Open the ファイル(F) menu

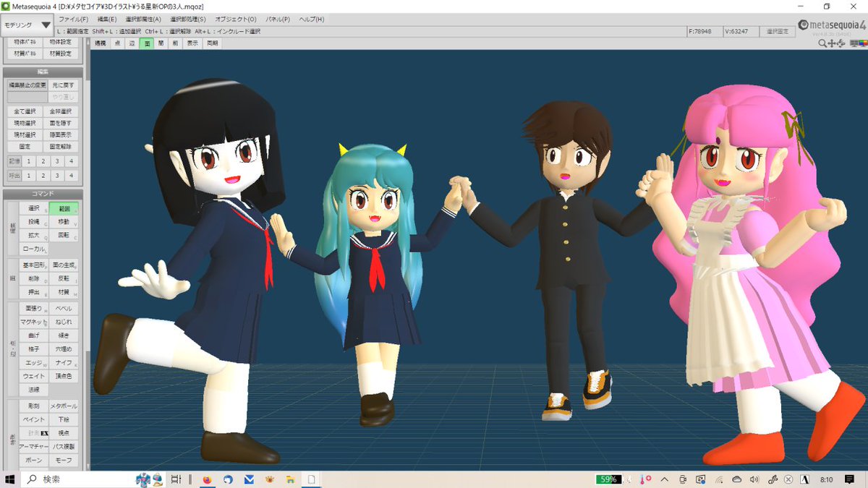(73, 19)
